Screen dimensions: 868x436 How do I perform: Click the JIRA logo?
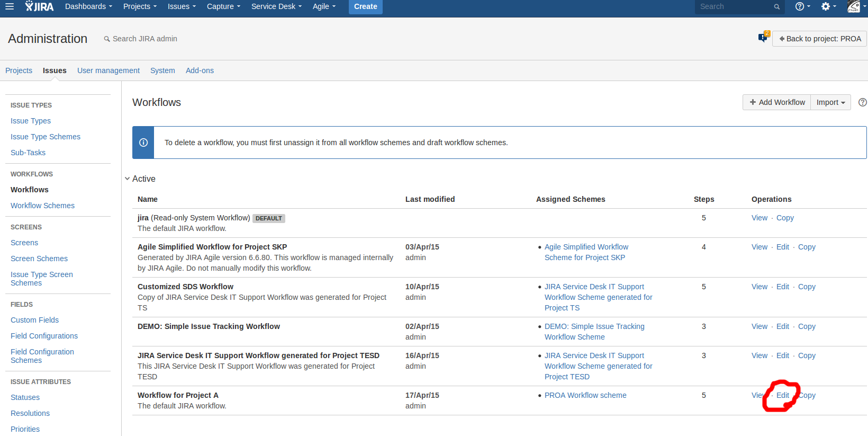coord(39,6)
